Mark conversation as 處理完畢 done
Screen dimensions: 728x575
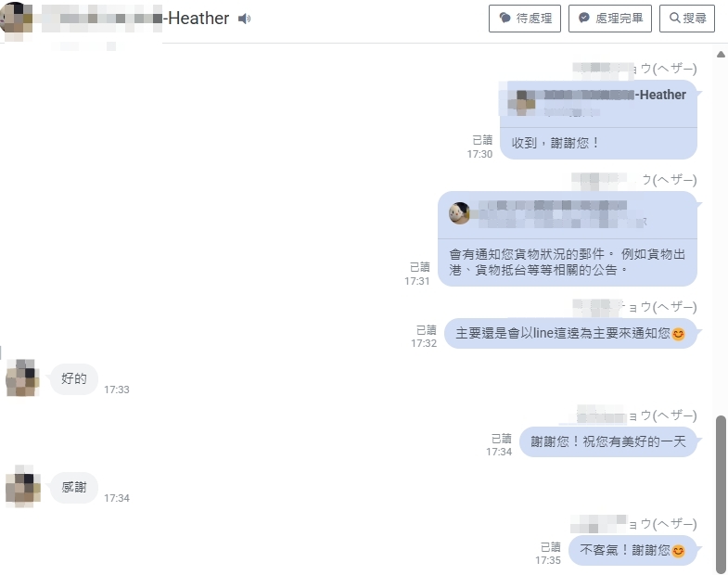610,19
